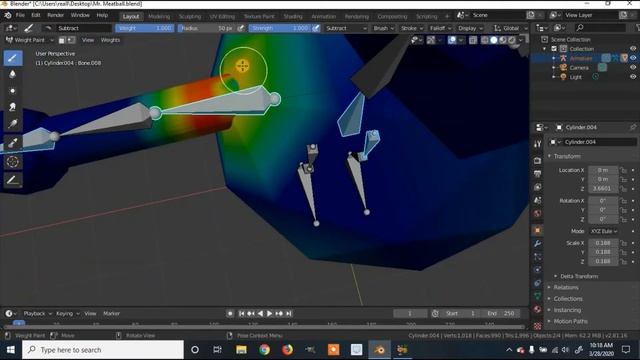Image resolution: width=640 pixels, height=360 pixels.
Task: Toggle Radius pen pressure sensitivity
Action: [241, 28]
